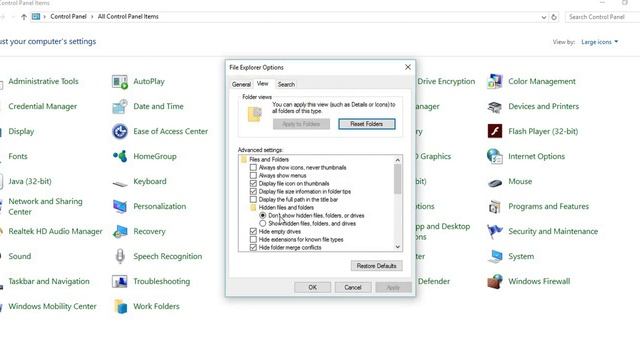Collapse the 'Hidden files and folders' node
640x360 pixels.
(253, 207)
